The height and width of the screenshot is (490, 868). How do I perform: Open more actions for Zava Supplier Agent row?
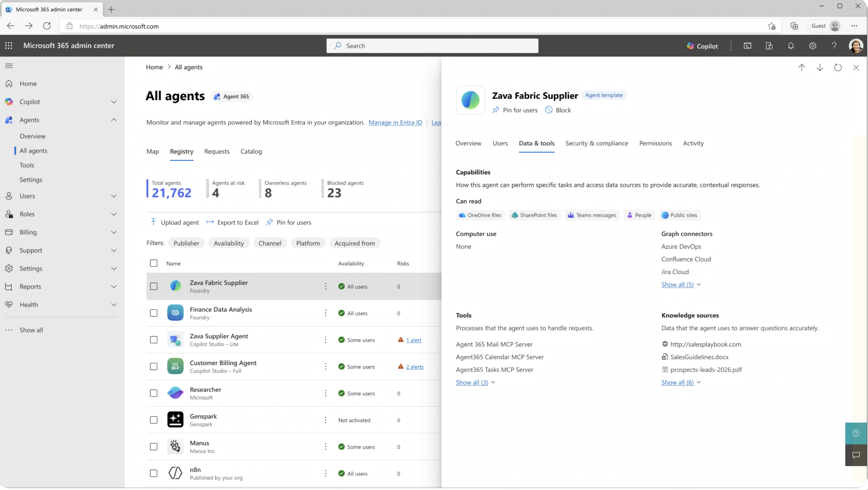(x=325, y=340)
